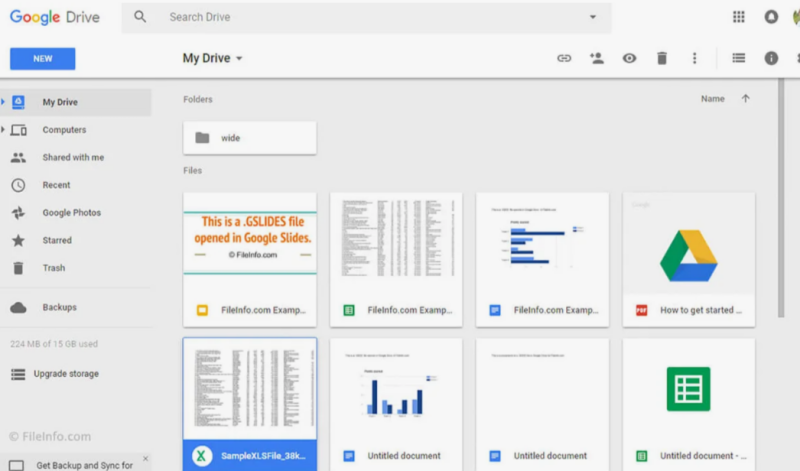Expand the Computers tree in sidebar
Screen dimensions: 800x471
pos(3,130)
